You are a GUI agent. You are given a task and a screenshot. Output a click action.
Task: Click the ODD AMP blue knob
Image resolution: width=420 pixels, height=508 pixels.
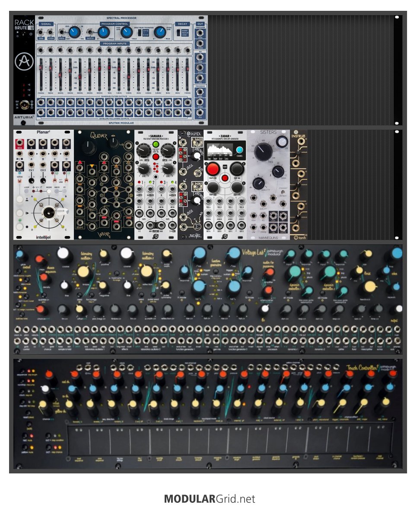click(127, 32)
